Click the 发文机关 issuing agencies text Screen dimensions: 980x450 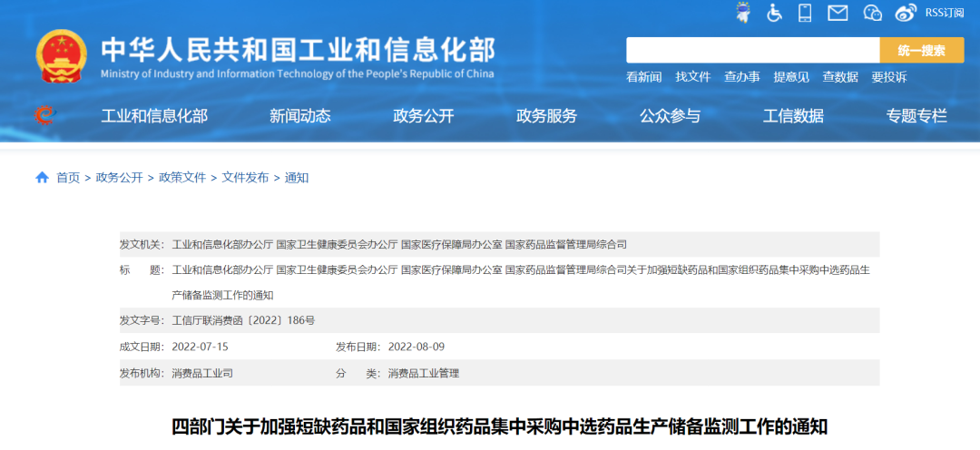[x=398, y=244]
